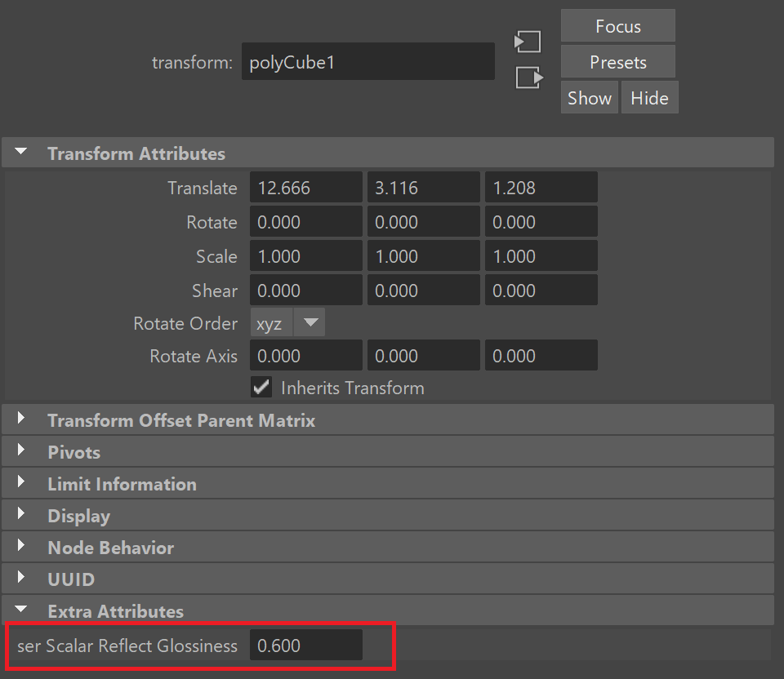The image size is (784, 679).
Task: Click Shear first value field
Action: pos(306,291)
